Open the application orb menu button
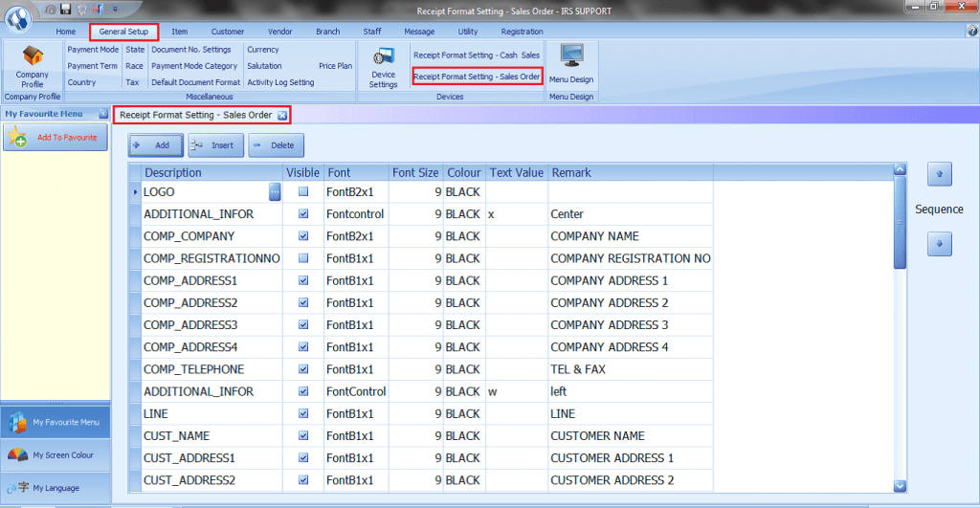Screen dimensions: 980x508 (18, 17)
